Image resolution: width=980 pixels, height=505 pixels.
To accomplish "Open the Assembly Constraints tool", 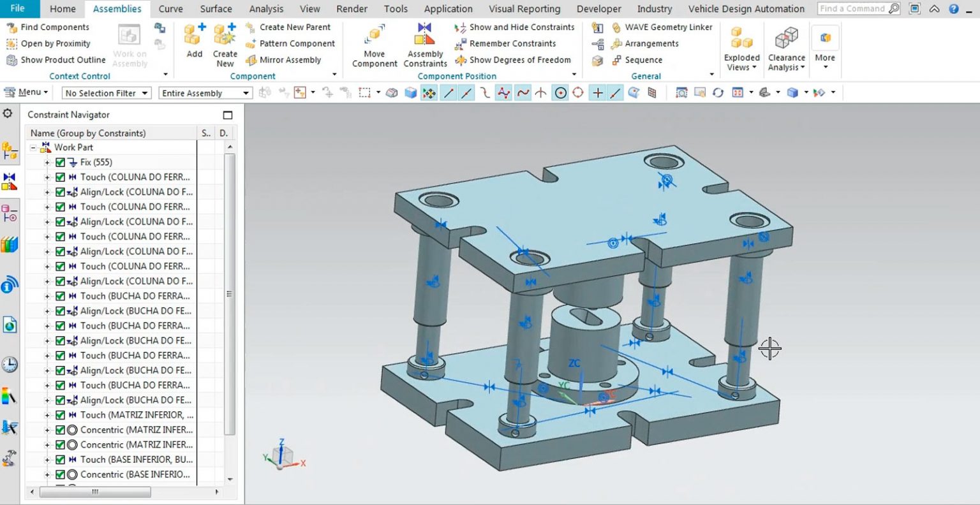I will pos(424,43).
